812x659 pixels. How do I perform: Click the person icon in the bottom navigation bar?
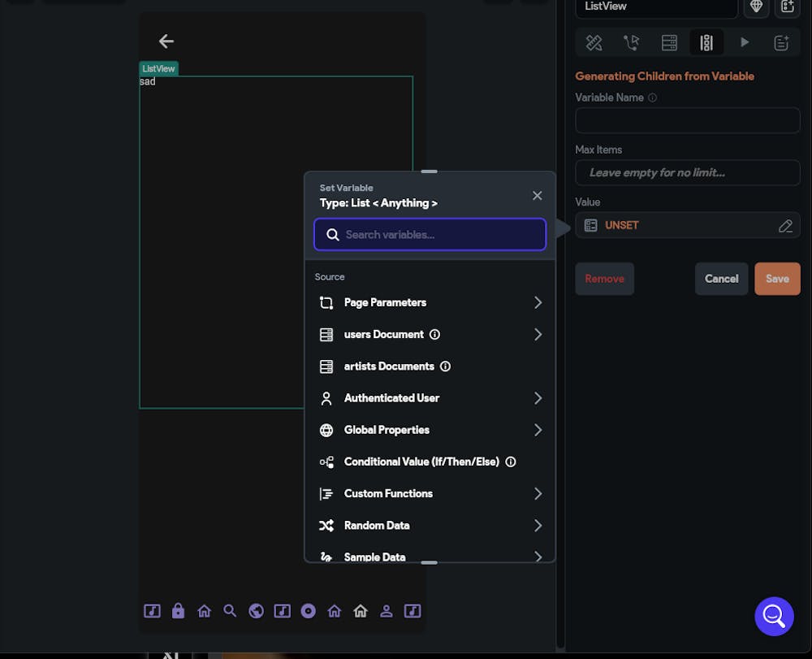pos(387,611)
